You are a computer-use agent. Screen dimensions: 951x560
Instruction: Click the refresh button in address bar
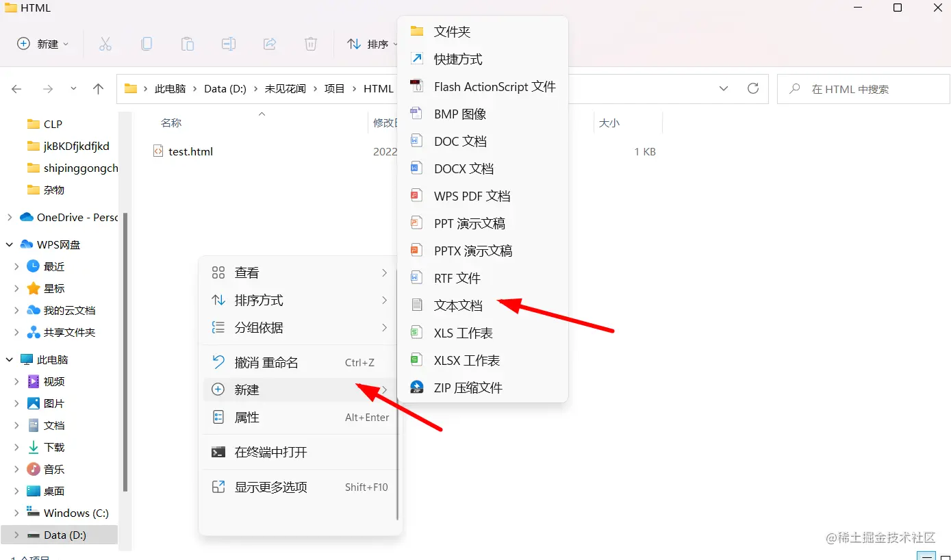tap(753, 88)
